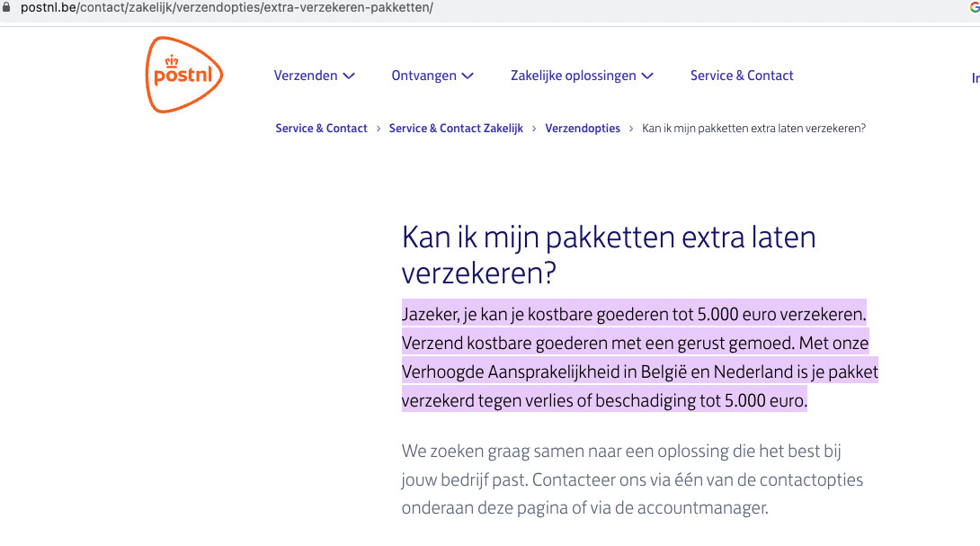This screenshot has height=546, width=980.
Task: Expand the Ontvangen dropdown chevron
Action: (x=468, y=76)
